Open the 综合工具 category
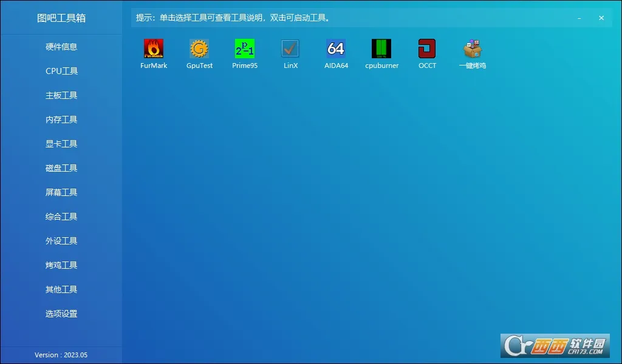The width and height of the screenshot is (622, 364). pos(61,217)
